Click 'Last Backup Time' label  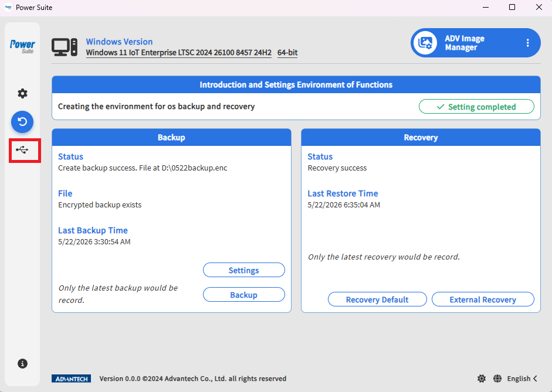[x=93, y=230]
